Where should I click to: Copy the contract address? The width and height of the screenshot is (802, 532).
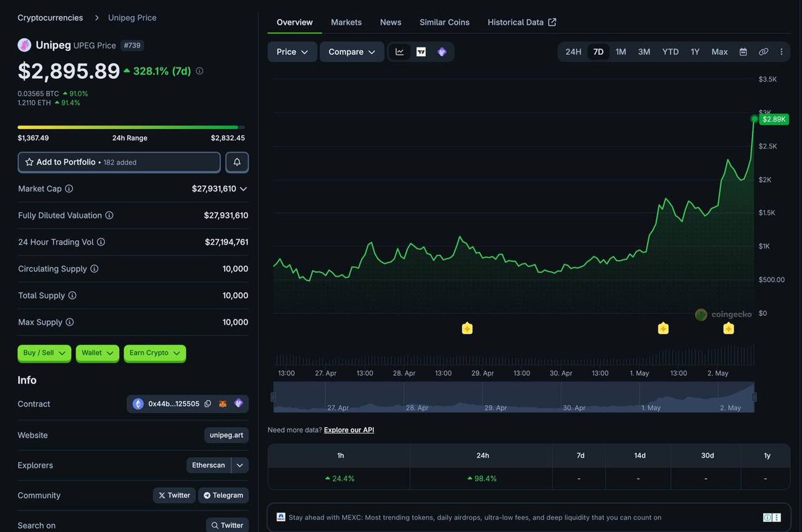[x=208, y=404]
